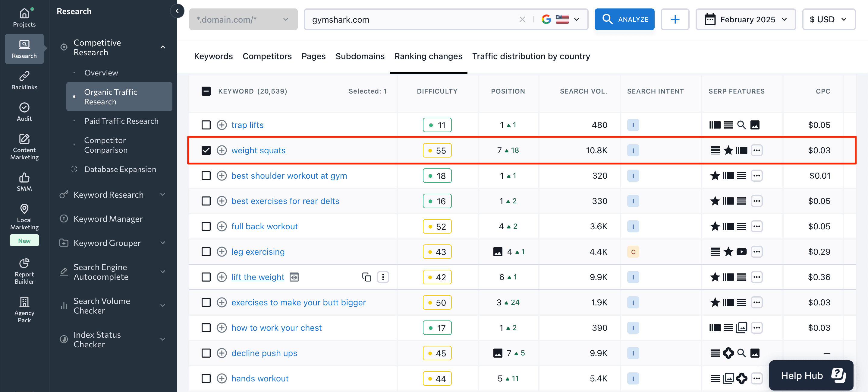
Task: Add 'trap lifts' keyword with plus icon
Action: pyautogui.click(x=222, y=125)
